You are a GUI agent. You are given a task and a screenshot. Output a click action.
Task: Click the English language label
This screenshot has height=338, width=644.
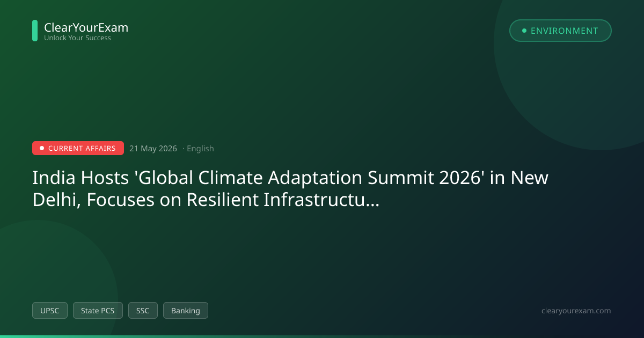(200, 149)
